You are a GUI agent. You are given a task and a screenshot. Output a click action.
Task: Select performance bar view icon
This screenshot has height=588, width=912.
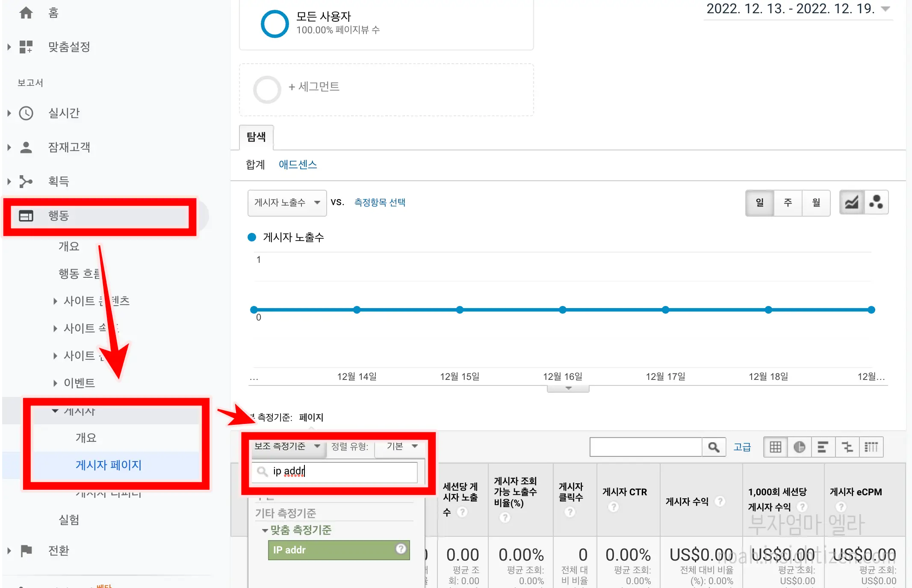[x=823, y=447]
